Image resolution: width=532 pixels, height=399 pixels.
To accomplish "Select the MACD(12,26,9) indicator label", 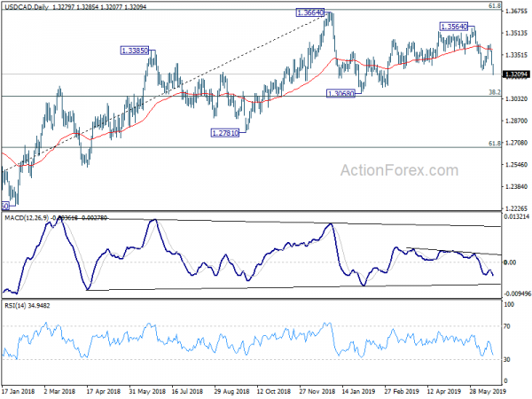I will tap(27, 218).
